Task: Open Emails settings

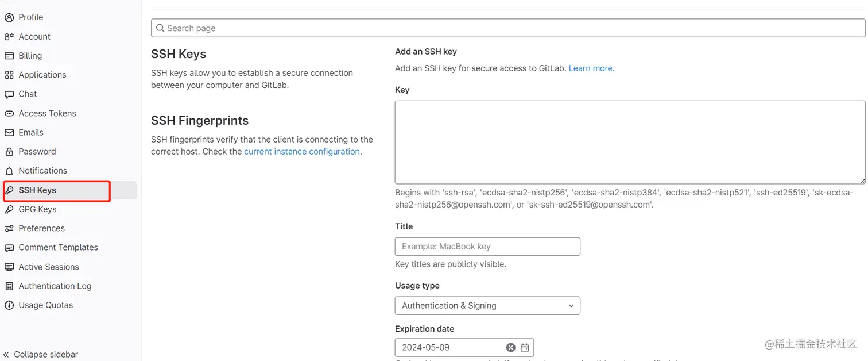Action: (31, 132)
